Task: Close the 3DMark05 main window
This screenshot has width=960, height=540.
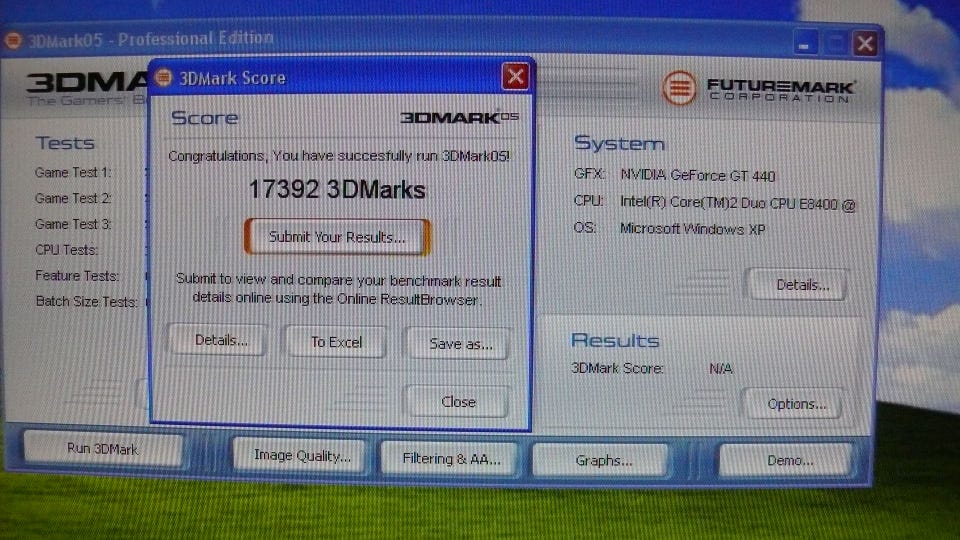Action: coord(865,43)
